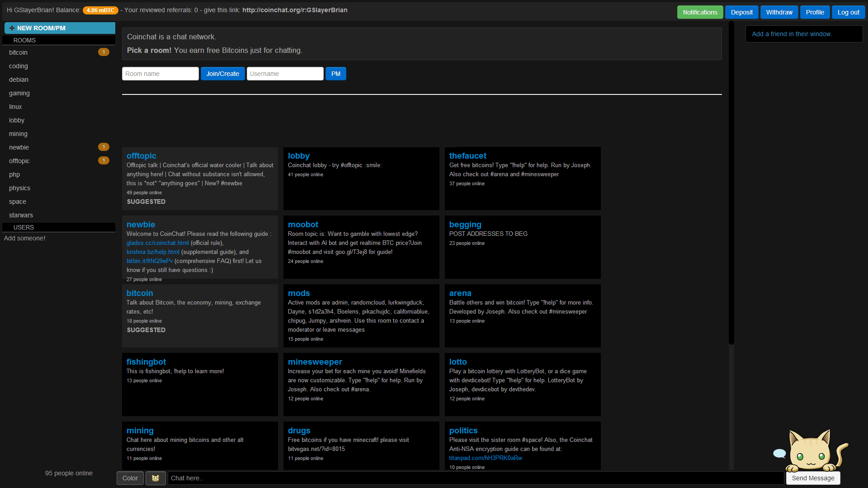Select lobby room in sidebar
Image resolution: width=868 pixels, height=488 pixels.
(x=17, y=120)
